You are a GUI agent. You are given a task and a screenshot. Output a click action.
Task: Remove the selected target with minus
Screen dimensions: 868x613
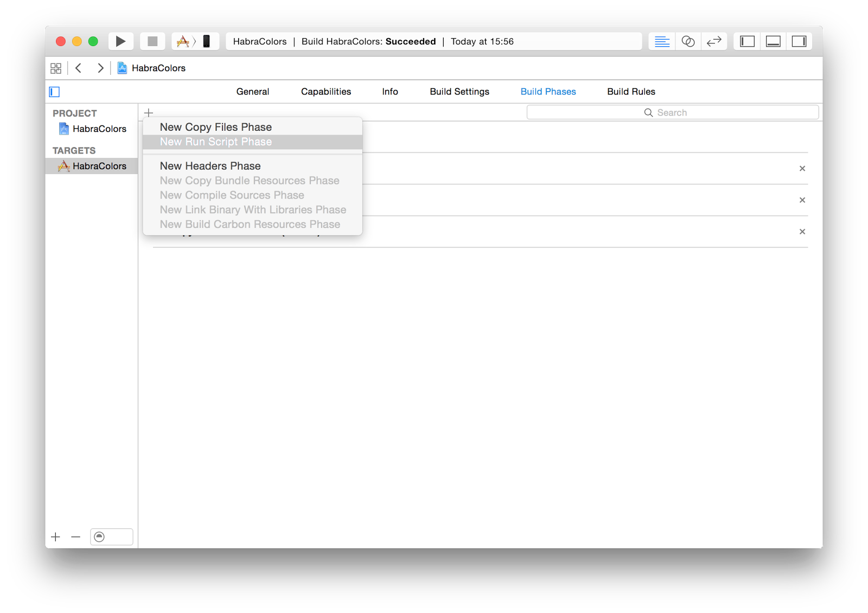(x=76, y=537)
